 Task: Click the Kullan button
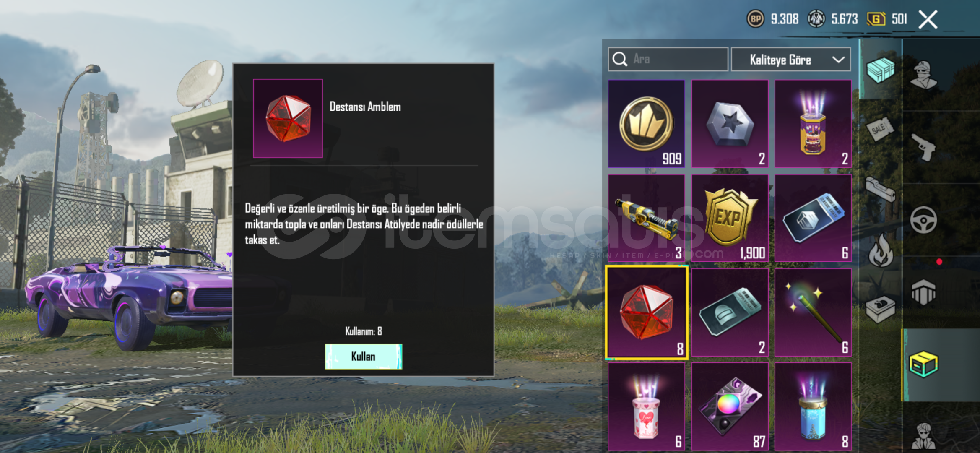363,357
